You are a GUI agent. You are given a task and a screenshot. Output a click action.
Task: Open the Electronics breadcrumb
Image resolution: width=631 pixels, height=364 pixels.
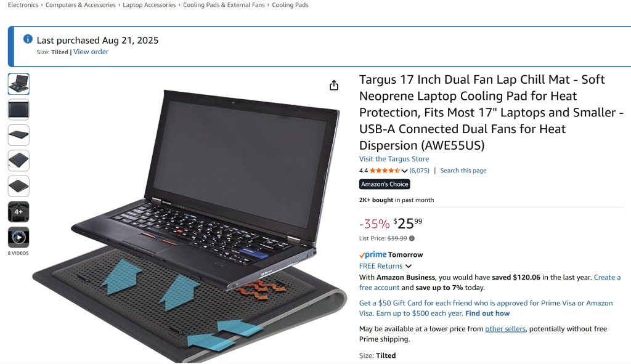23,5
